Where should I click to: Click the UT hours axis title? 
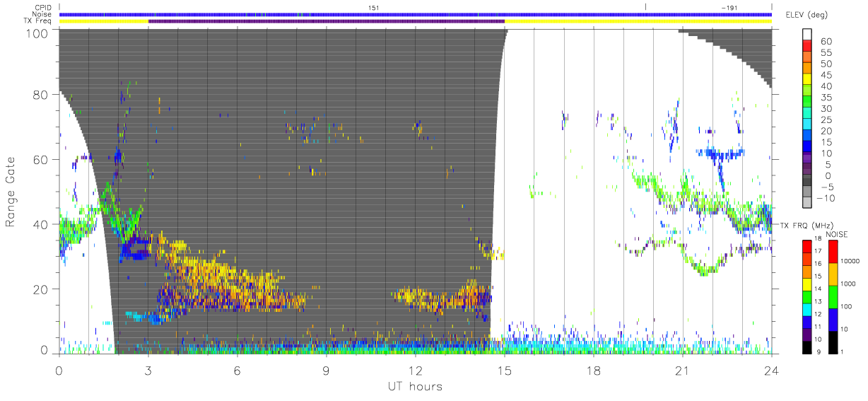tap(415, 386)
